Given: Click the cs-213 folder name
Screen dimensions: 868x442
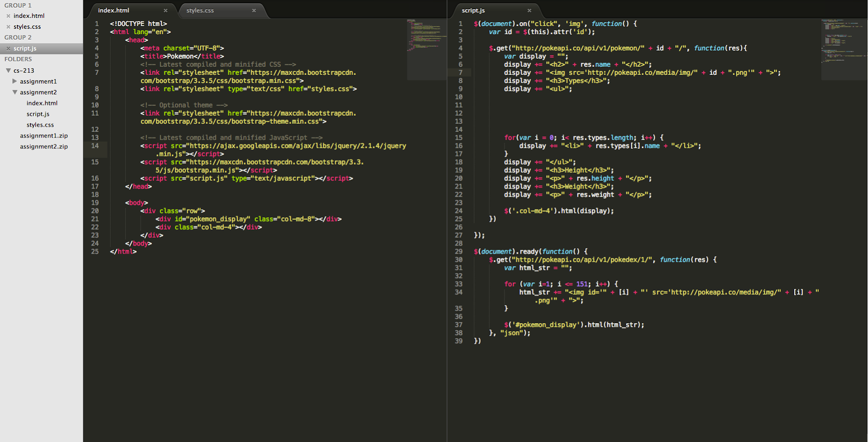Looking at the screenshot, I should pos(24,71).
